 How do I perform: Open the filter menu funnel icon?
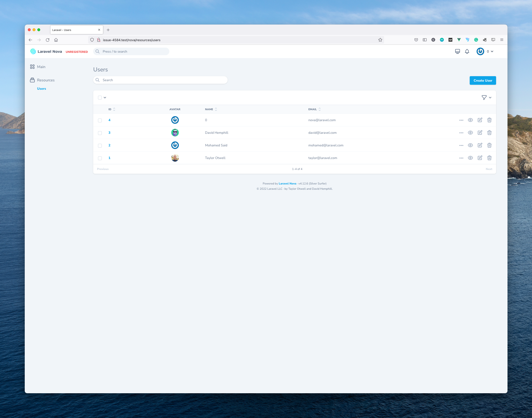tap(484, 97)
